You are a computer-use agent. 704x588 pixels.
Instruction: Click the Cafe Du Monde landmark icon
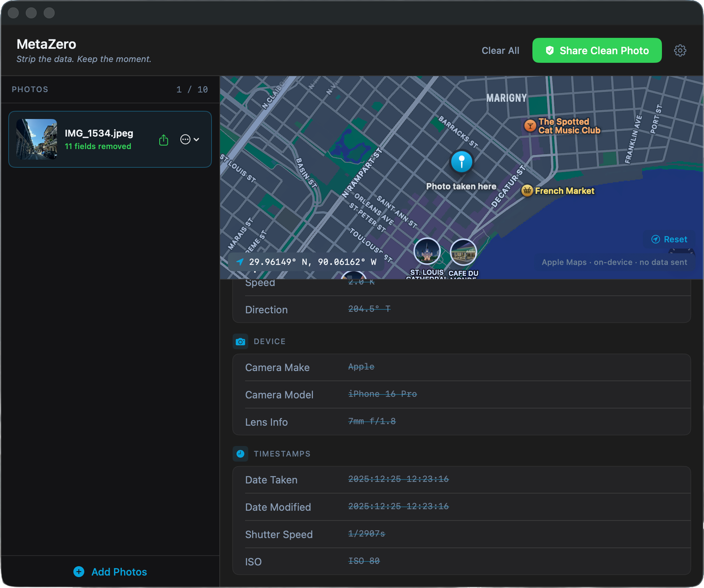click(463, 252)
